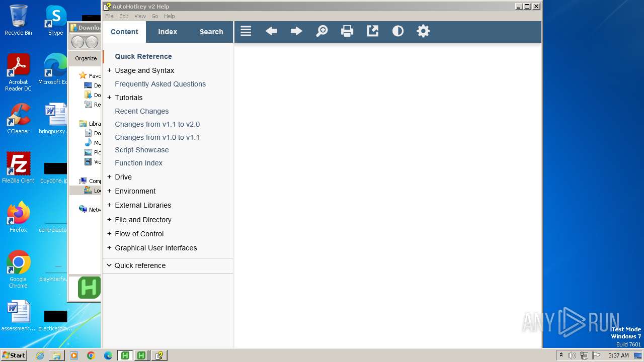Show hidden tray icons arrow
The height and width of the screenshot is (362, 644).
561,355
